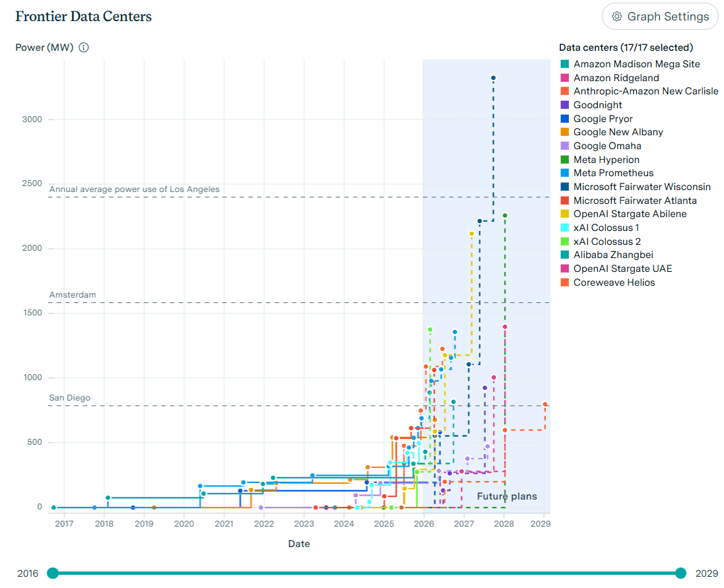Viewport: 724px width, 588px height.
Task: Click the right 2029 slider handle
Action: 680,573
